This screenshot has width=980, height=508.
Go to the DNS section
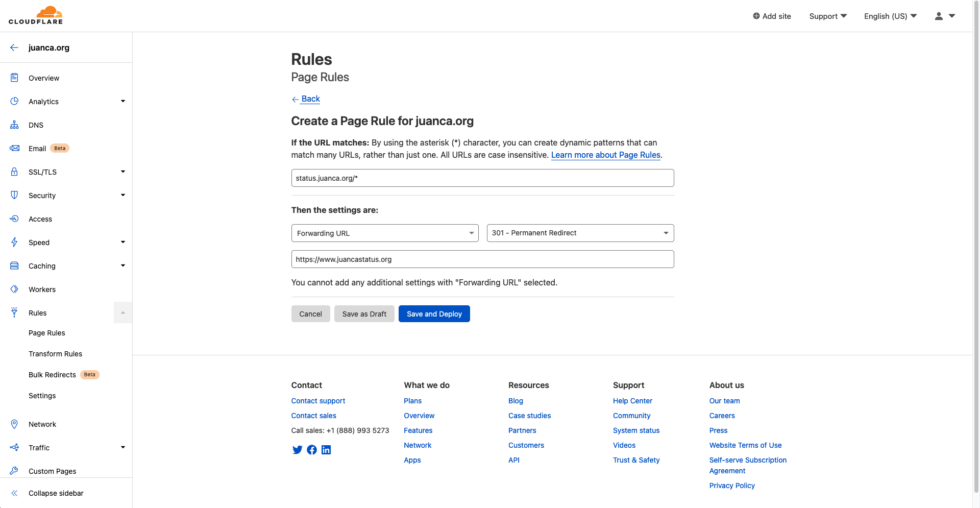(x=36, y=125)
